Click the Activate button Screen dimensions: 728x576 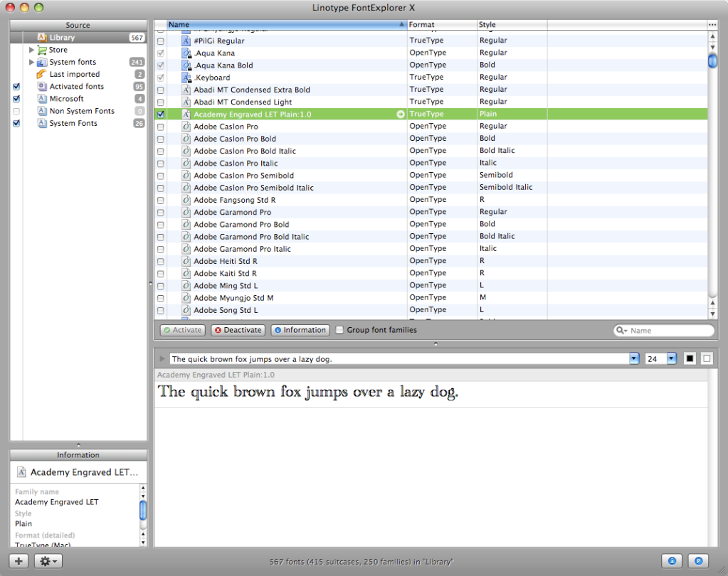coord(184,330)
